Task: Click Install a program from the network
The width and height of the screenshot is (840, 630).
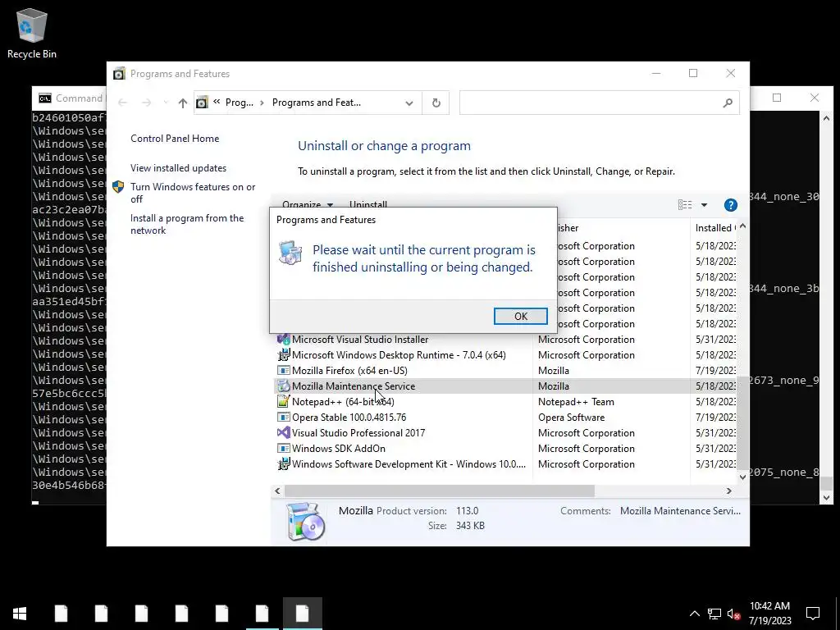Action: (187, 224)
